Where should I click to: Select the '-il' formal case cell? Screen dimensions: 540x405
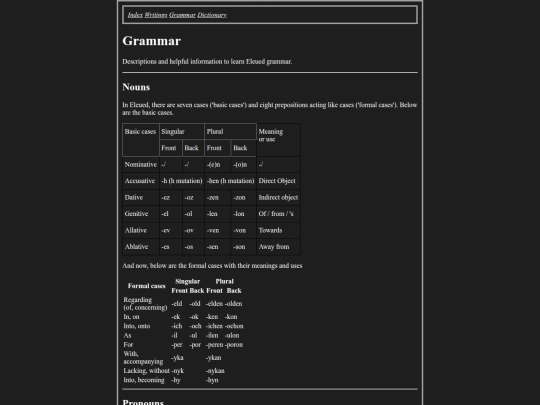[x=175, y=335]
